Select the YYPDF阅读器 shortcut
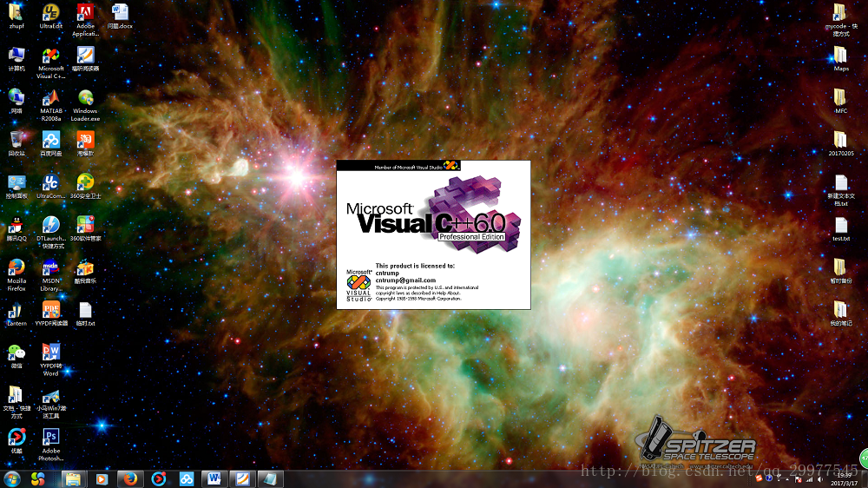868x488 pixels. (x=51, y=313)
